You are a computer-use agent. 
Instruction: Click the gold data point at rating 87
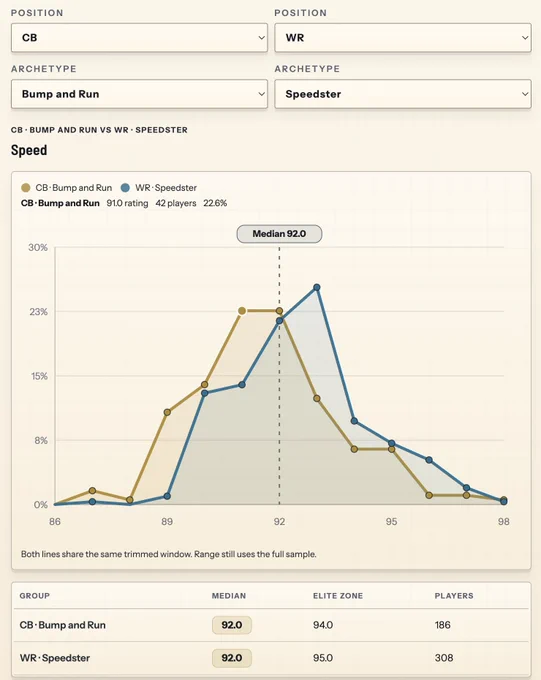pos(92,490)
